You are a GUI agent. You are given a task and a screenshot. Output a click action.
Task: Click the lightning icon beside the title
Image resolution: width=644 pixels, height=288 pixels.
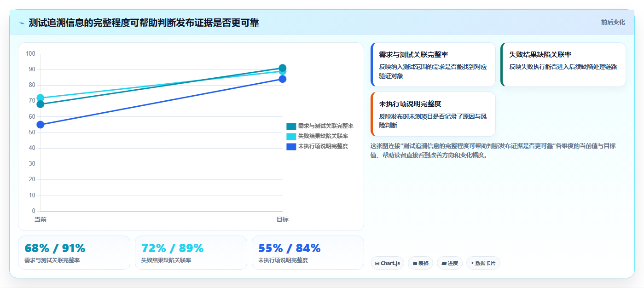pos(22,23)
